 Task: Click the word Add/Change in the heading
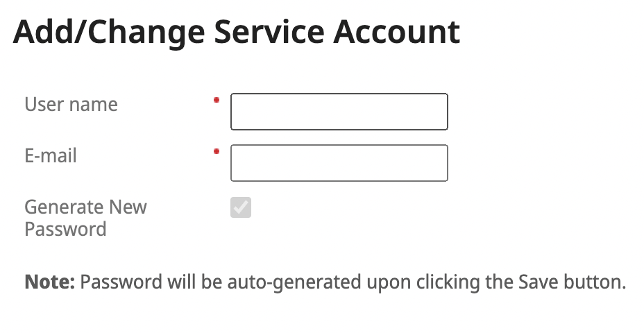pyautogui.click(x=109, y=33)
